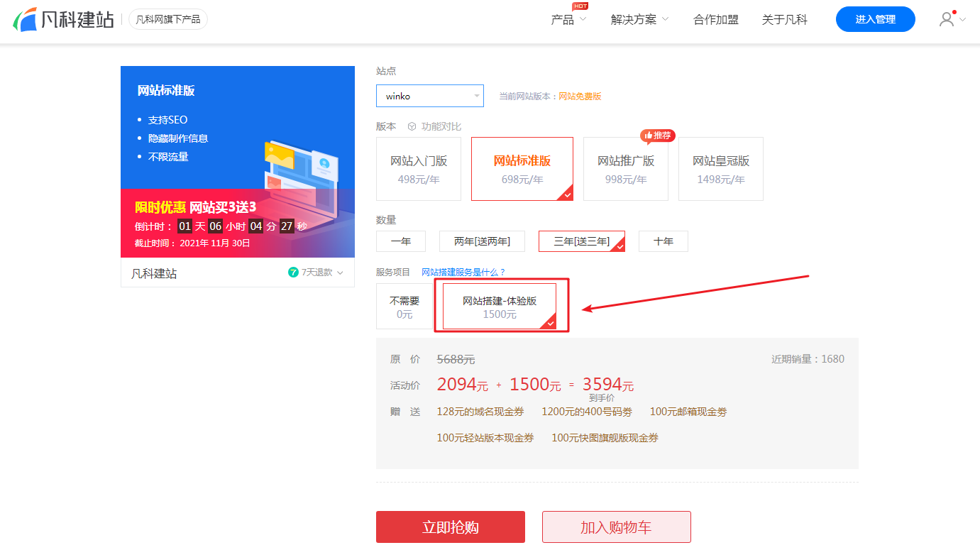Click the HOT tag above 产品
Viewport: 980px width, 550px height.
point(580,6)
